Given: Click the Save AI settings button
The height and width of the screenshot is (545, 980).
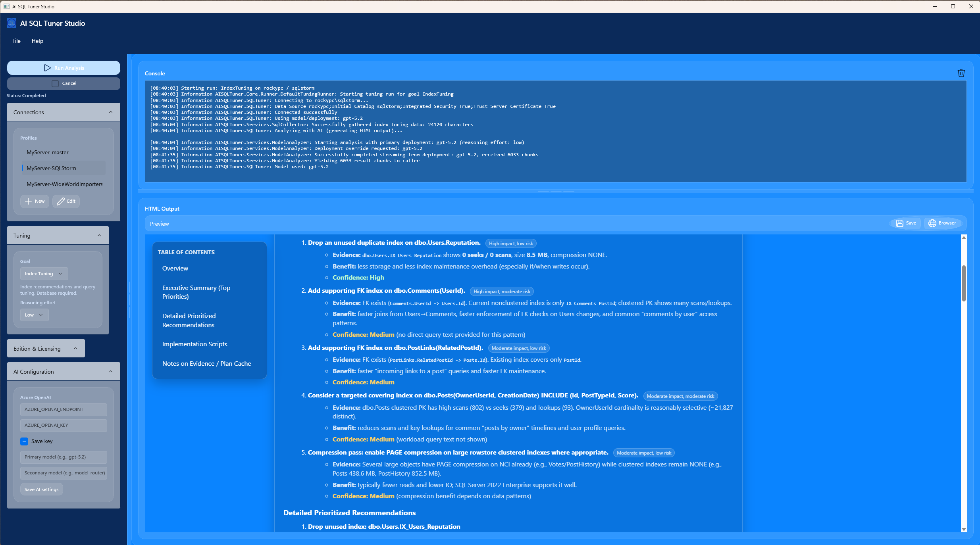Looking at the screenshot, I should tap(41, 489).
